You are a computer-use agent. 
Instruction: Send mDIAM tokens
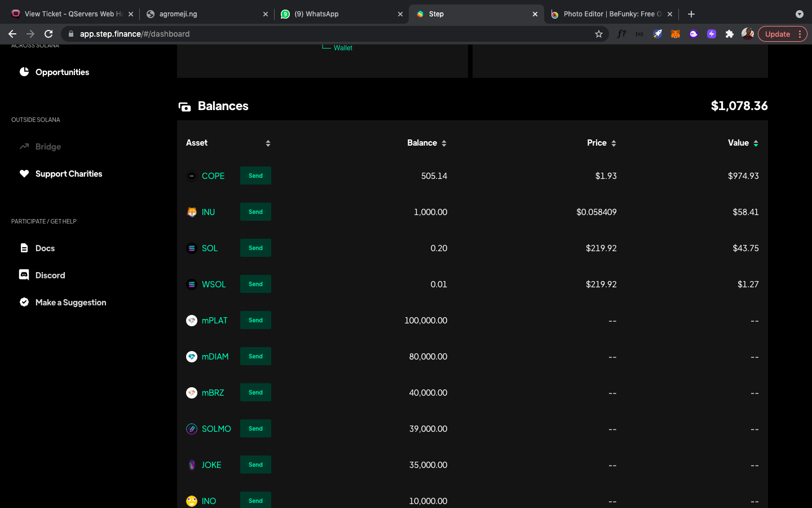[255, 356]
